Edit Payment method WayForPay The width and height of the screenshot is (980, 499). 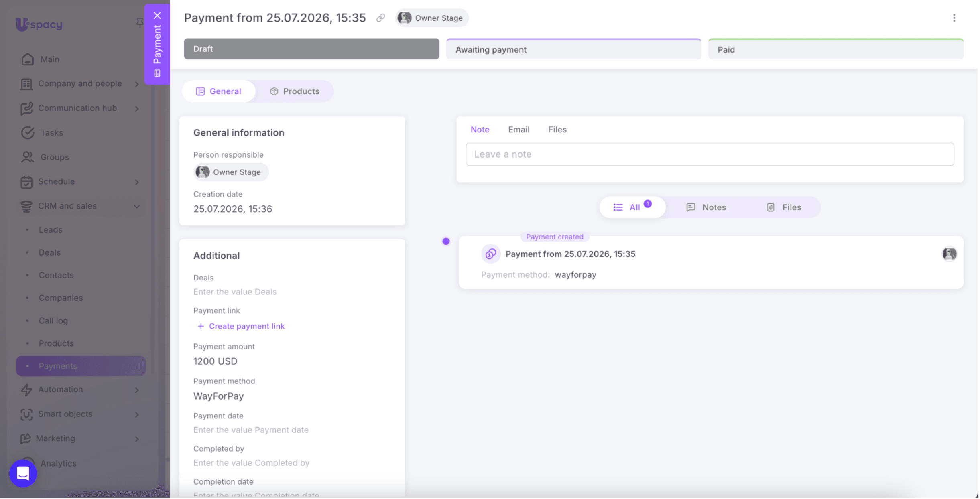coord(219,397)
